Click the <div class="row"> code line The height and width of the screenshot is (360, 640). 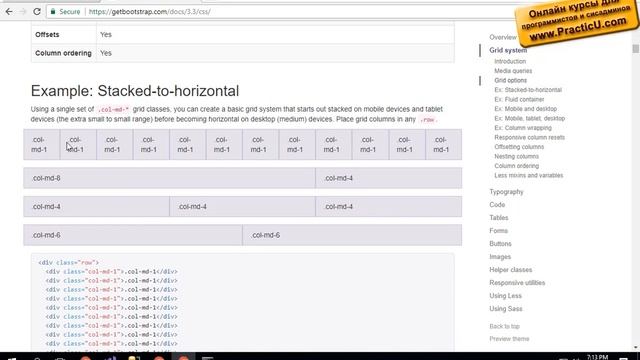69,262
